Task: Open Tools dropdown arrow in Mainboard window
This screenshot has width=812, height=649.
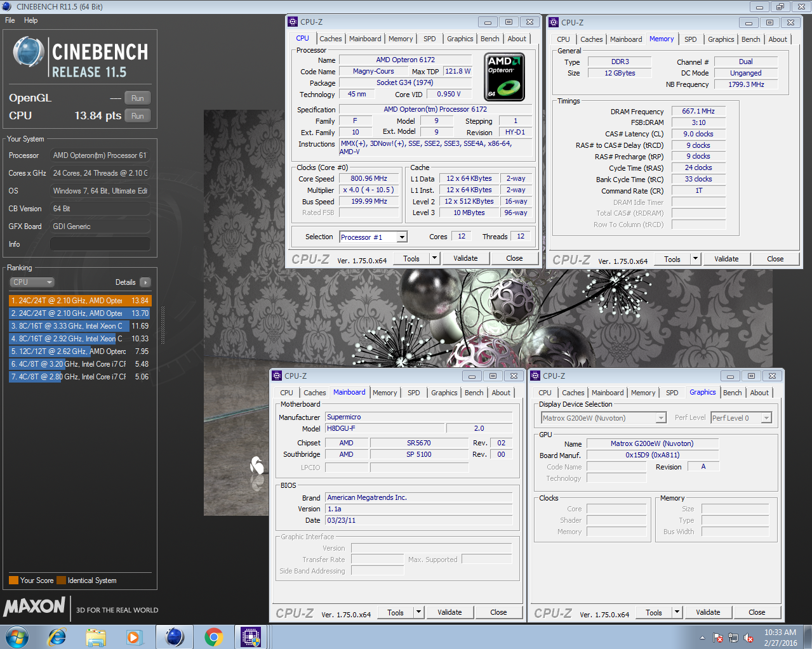Action: 418,612
